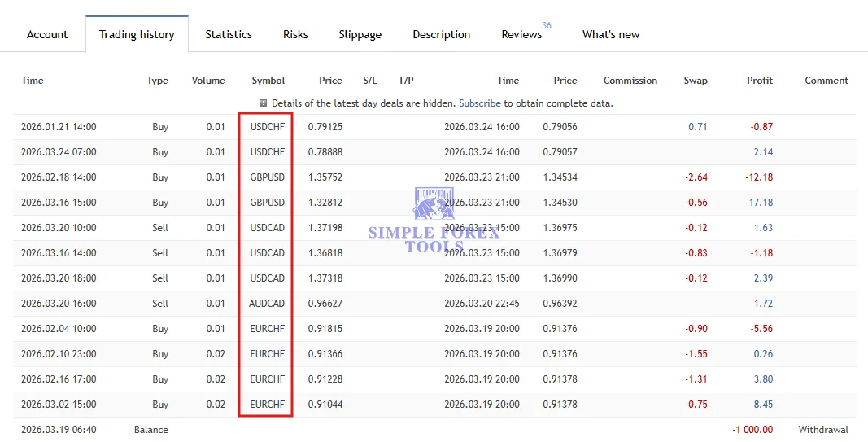Image resolution: width=868 pixels, height=442 pixels.
Task: Open the Reviews tab
Action: point(521,34)
